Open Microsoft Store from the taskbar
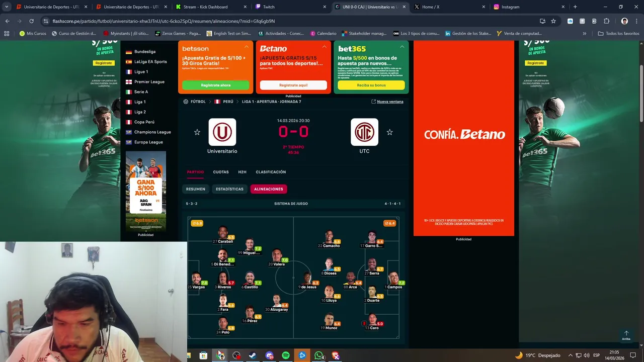Screen dimensions: 644x362 (203, 355)
